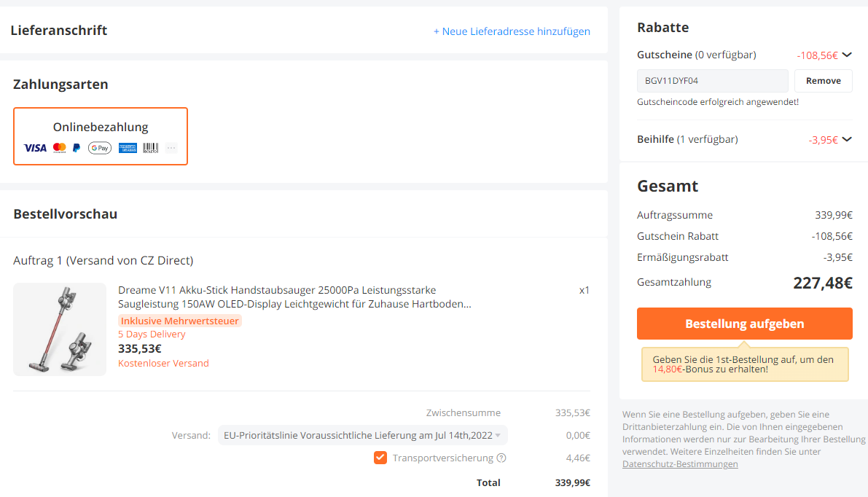
Task: Open the Dreame V11 product title
Action: (294, 297)
